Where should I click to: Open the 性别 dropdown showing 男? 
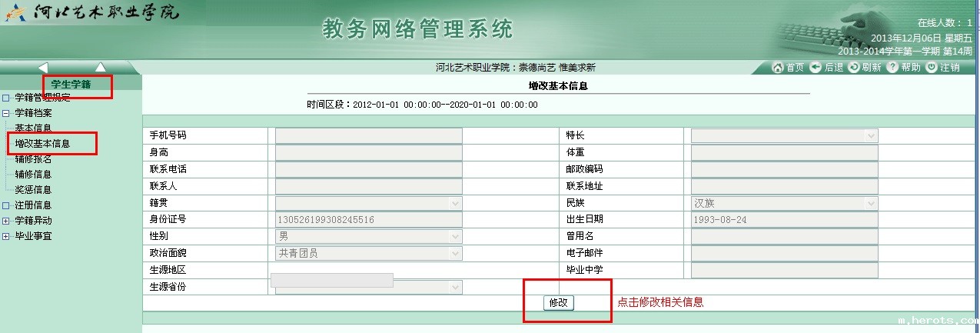point(455,236)
